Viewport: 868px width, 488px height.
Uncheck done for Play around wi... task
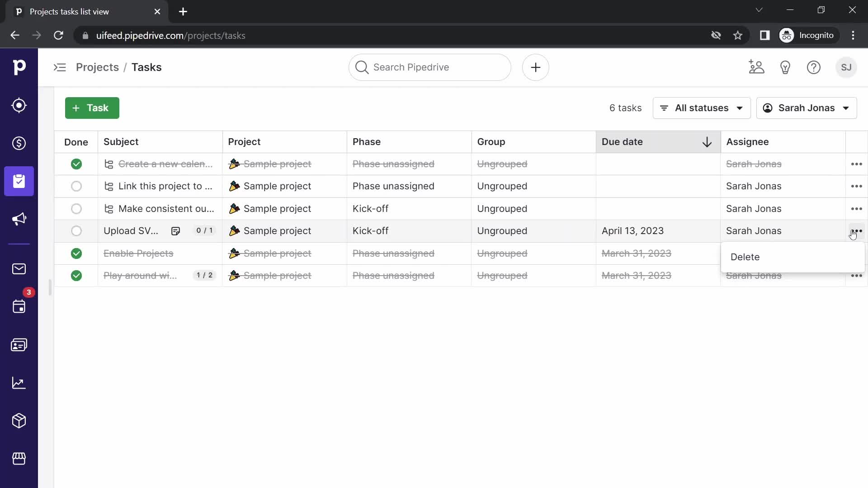click(76, 276)
